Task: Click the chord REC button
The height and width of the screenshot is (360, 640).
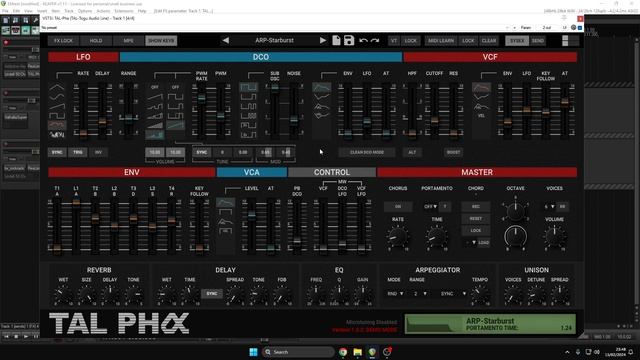Action: click(476, 207)
